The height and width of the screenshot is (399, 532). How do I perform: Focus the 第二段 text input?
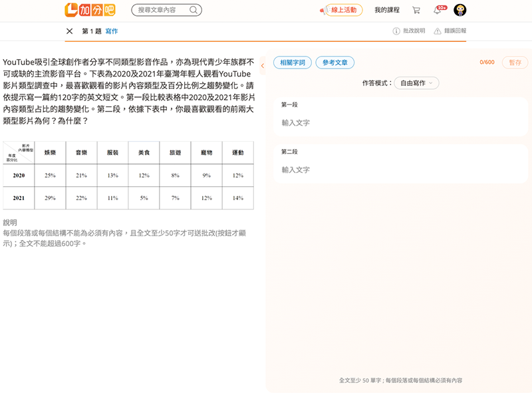pos(399,170)
